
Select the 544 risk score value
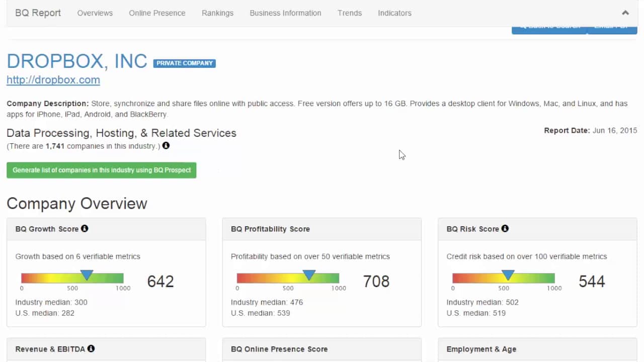pyautogui.click(x=592, y=281)
